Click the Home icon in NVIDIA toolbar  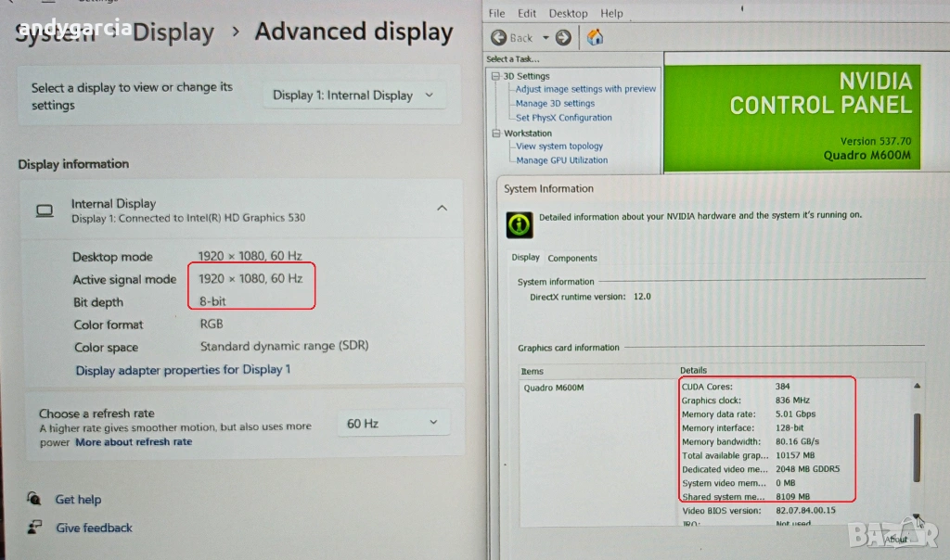coord(596,38)
